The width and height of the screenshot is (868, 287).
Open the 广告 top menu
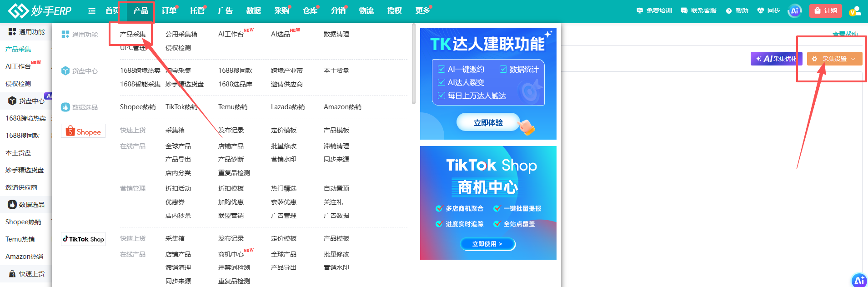(226, 11)
